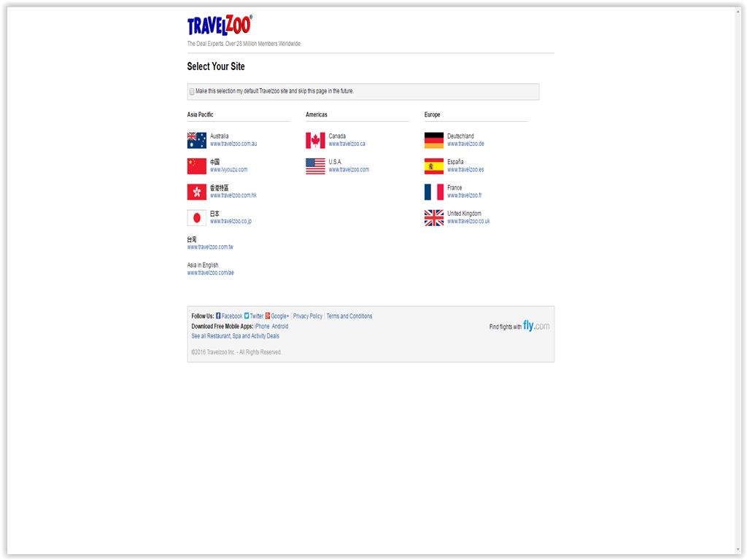The width and height of the screenshot is (747, 560).
Task: Click the United Kingdom flag icon
Action: (x=434, y=218)
